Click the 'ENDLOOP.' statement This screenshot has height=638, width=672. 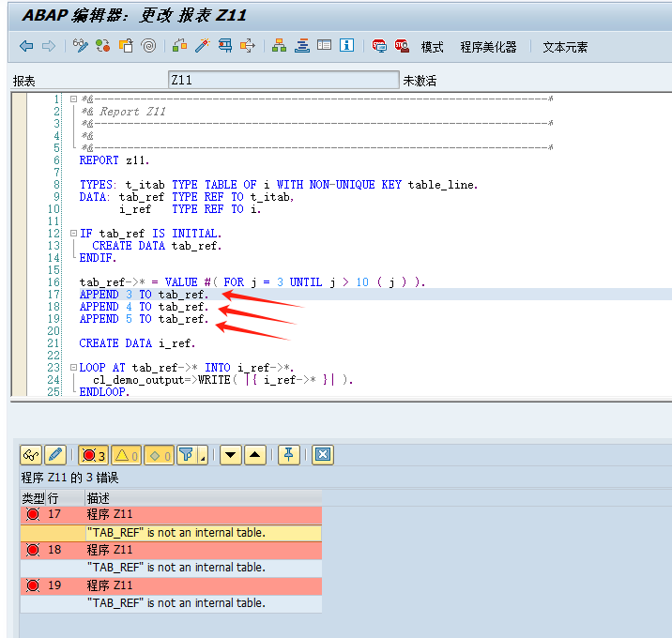tap(104, 392)
